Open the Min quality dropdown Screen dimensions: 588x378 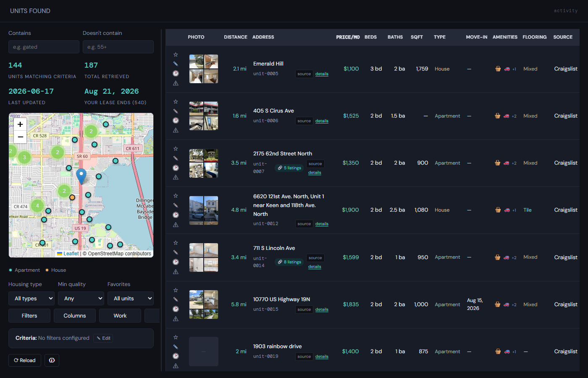coord(81,299)
